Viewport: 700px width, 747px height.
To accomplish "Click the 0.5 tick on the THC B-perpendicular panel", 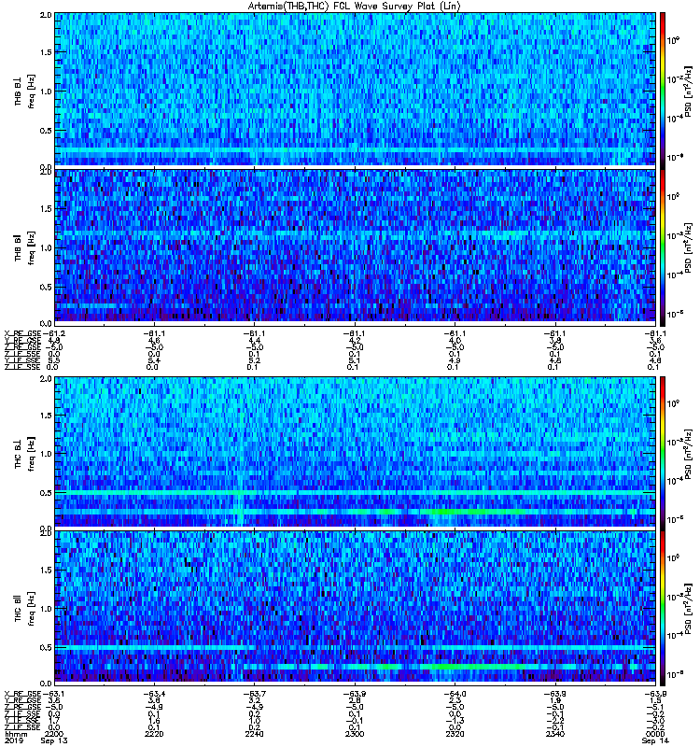I will [46, 493].
